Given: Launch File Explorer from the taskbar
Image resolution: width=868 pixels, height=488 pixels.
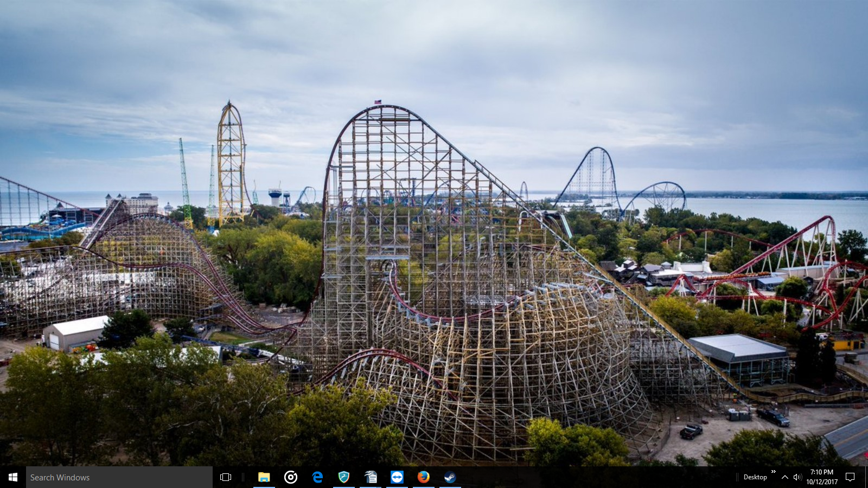Looking at the screenshot, I should click(264, 477).
